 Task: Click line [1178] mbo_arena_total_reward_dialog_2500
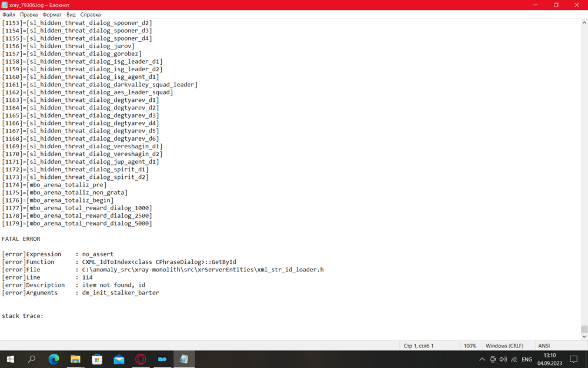click(77, 216)
